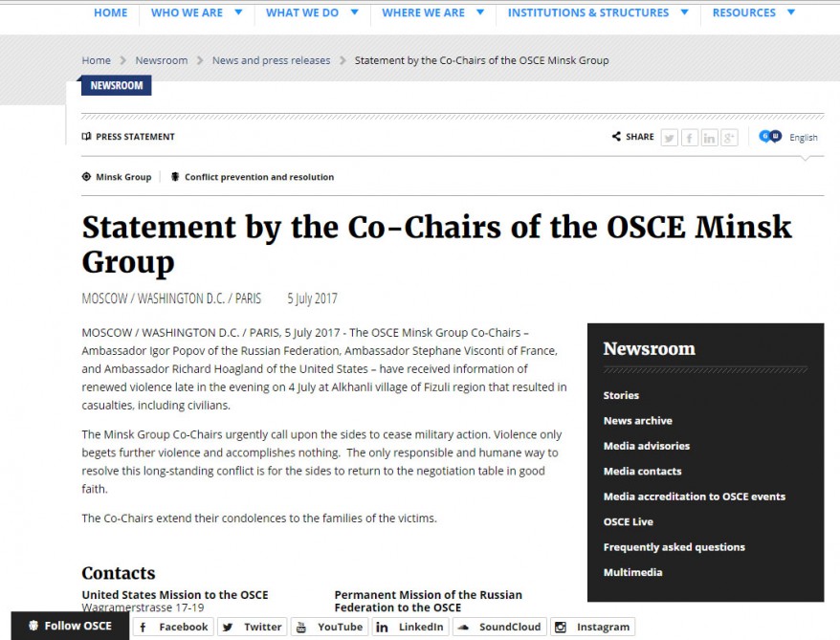Open Conflict prevention and resolution link
The image size is (840, 640).
coord(259,177)
